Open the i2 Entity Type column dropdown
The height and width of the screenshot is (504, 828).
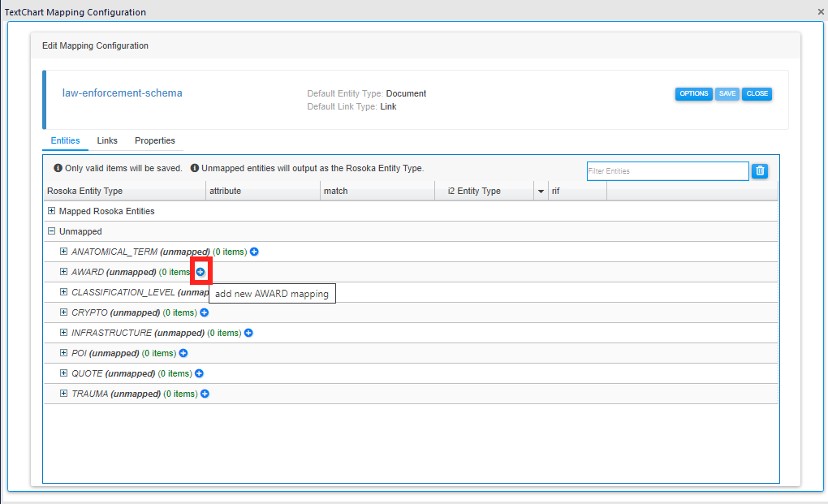[x=540, y=191]
